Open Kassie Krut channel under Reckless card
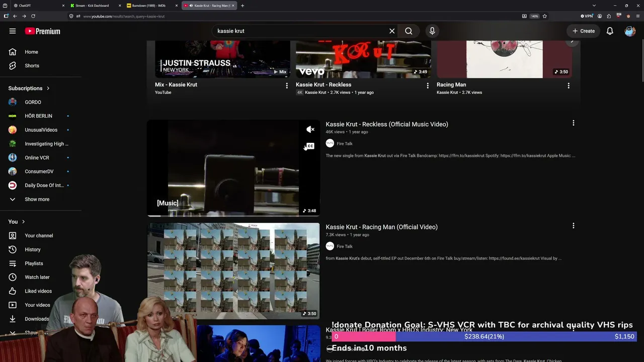Screen dimensions: 644x362 [x=315, y=93]
